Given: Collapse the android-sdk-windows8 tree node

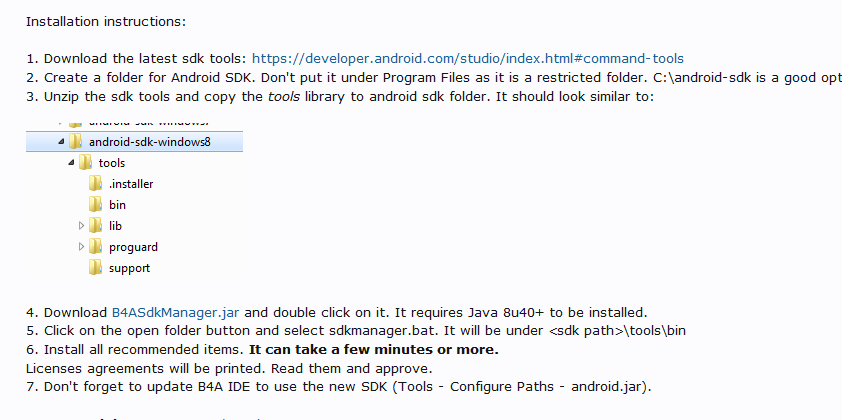Looking at the screenshot, I should tap(61, 141).
